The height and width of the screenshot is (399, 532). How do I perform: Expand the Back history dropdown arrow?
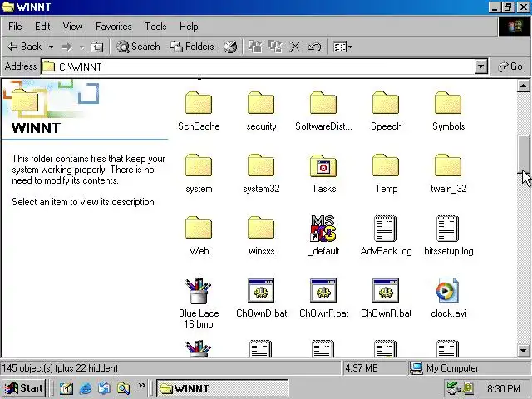51,47
